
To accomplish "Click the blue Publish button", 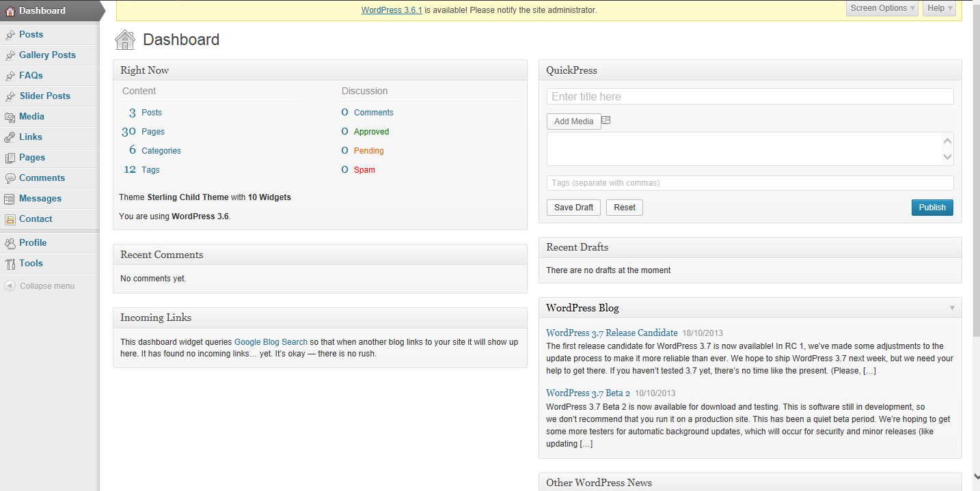I will (932, 208).
